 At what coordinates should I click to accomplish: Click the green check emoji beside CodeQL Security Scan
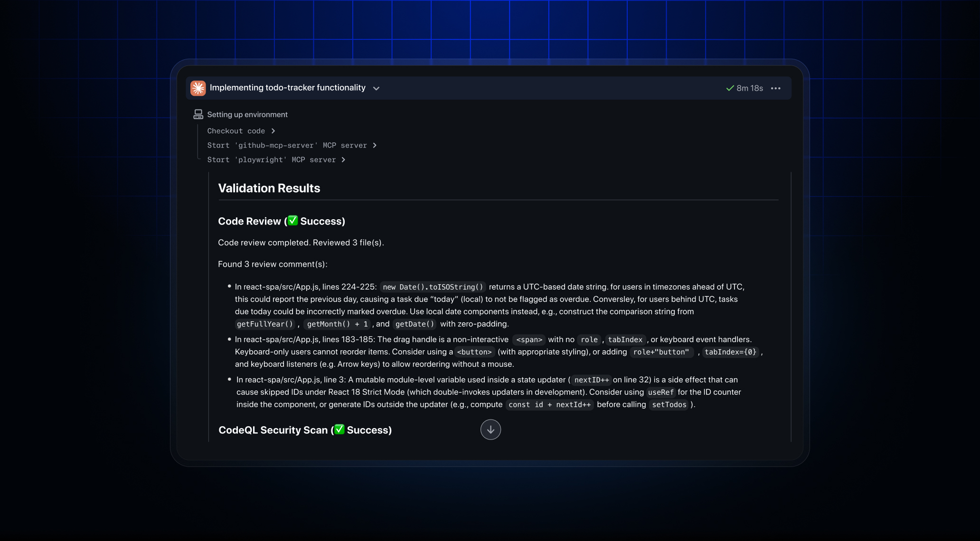tap(339, 429)
